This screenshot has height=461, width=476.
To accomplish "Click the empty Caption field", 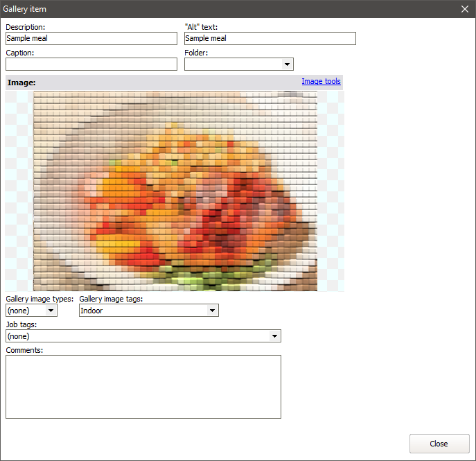I will coord(91,64).
